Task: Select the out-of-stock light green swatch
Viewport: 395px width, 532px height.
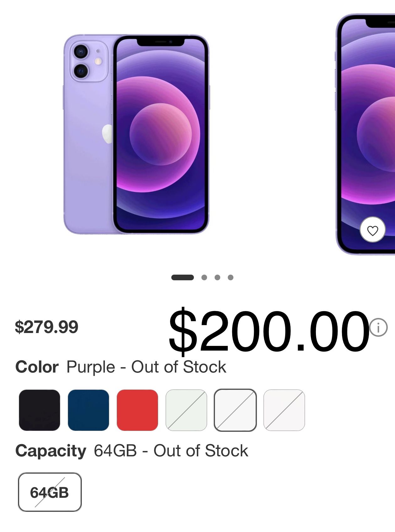Action: click(x=186, y=410)
